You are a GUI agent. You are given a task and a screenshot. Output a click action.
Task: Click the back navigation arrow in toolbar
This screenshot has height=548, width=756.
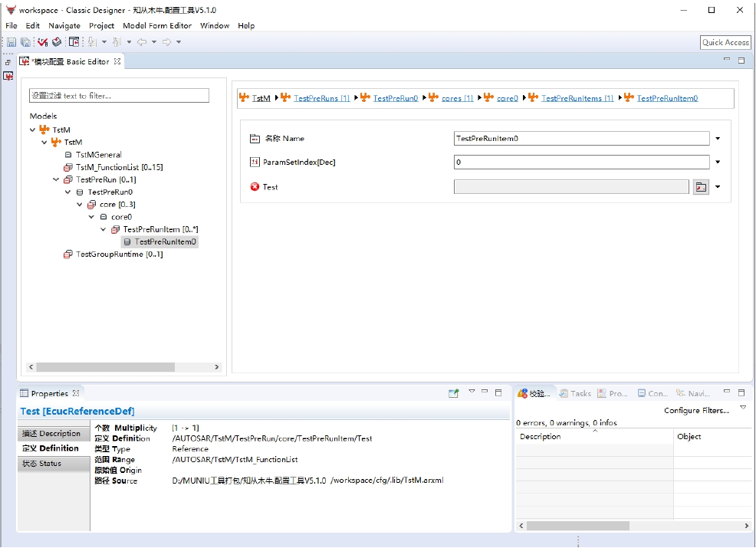142,42
